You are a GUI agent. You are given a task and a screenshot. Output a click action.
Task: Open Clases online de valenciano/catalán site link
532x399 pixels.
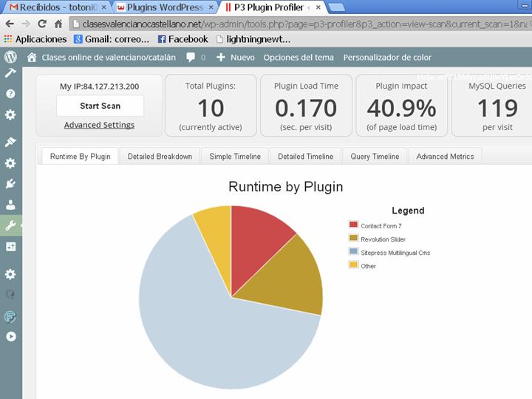tap(109, 58)
